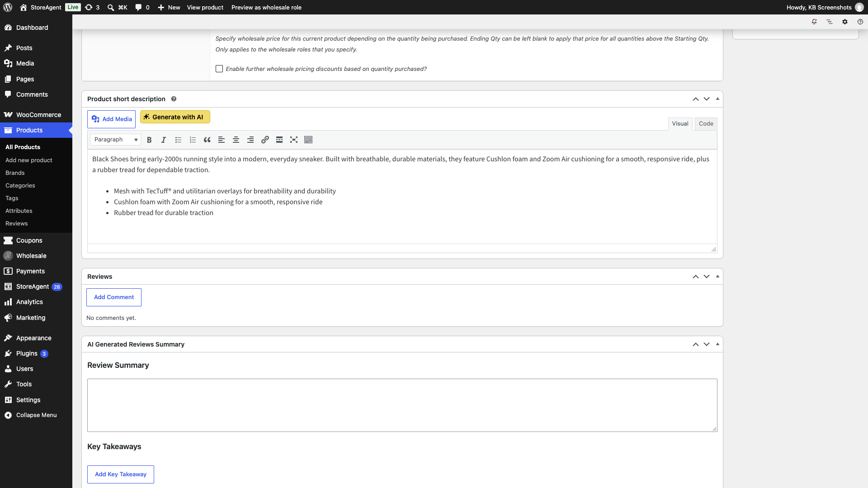Open Add new product submenu item

tap(29, 160)
